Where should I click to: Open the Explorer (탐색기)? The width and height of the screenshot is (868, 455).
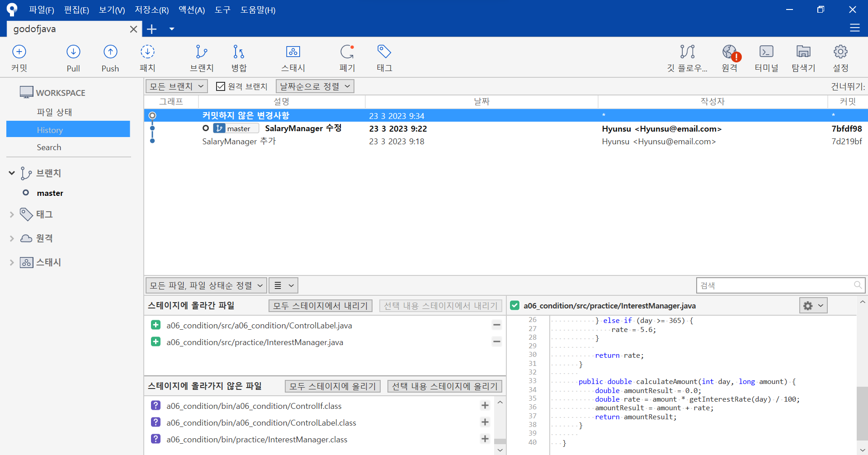click(x=803, y=58)
